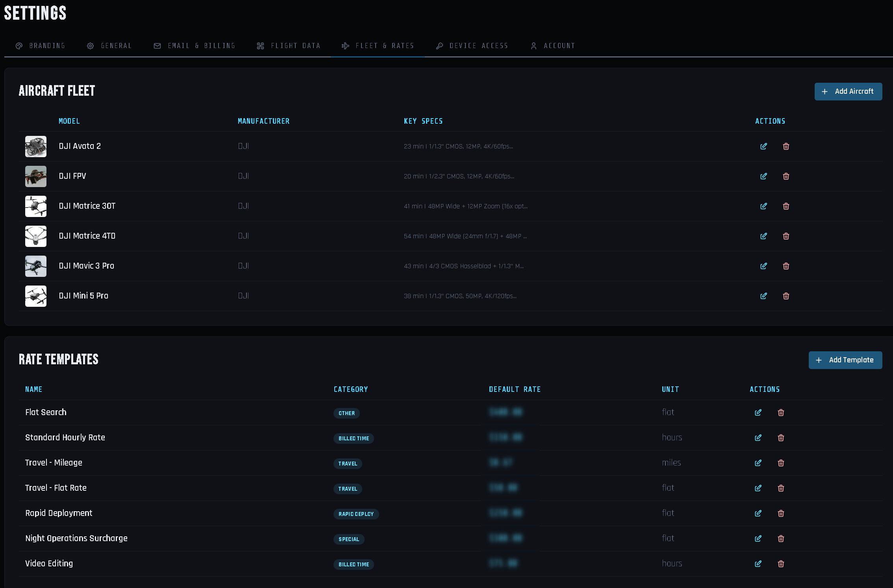The width and height of the screenshot is (893, 588).
Task: Open the DJI Mavic 3 Pro thumbnail
Action: pyautogui.click(x=36, y=266)
